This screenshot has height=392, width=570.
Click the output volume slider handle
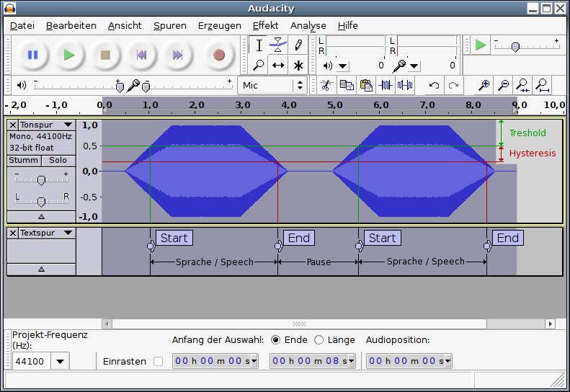[120, 87]
